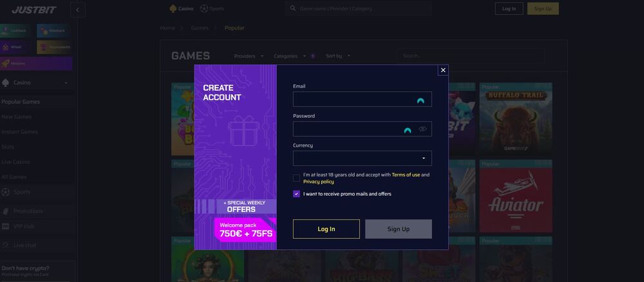Viewport: 644px width, 282px height.
Task: Click the password manager icon in Email
Action: (421, 100)
